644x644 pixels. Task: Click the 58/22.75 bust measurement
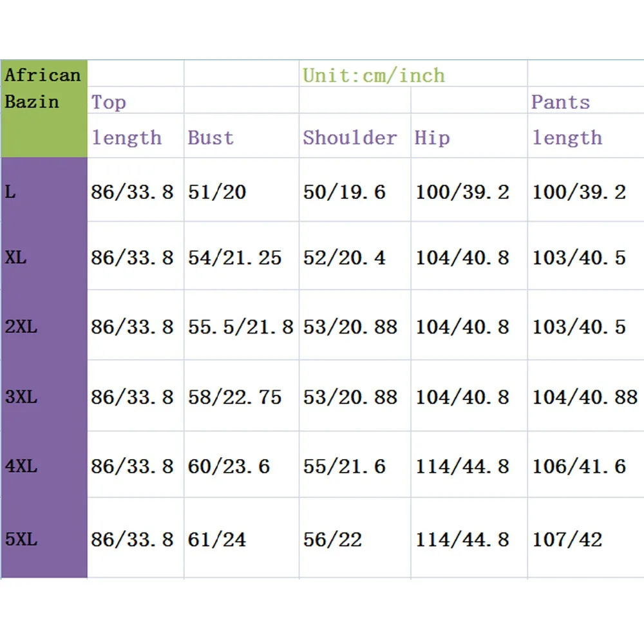(x=235, y=397)
